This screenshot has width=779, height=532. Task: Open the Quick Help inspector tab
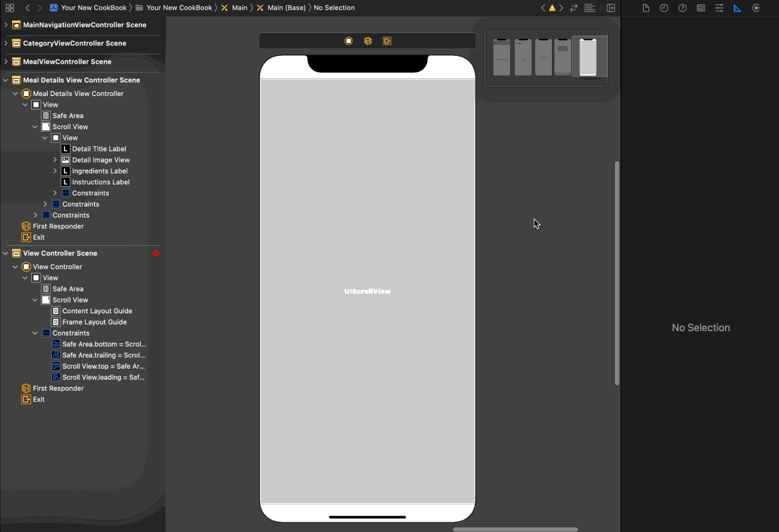[x=682, y=8]
